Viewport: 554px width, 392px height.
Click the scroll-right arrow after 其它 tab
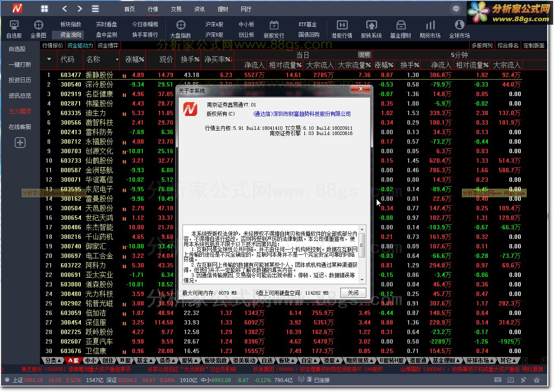544,360
